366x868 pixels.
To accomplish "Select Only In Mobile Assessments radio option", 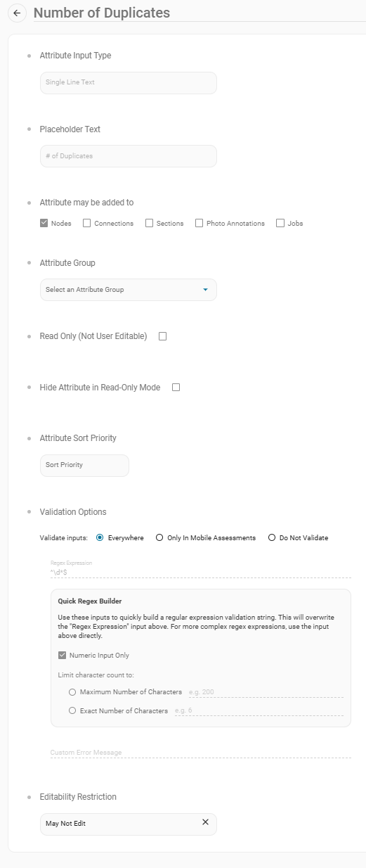I will [x=159, y=537].
